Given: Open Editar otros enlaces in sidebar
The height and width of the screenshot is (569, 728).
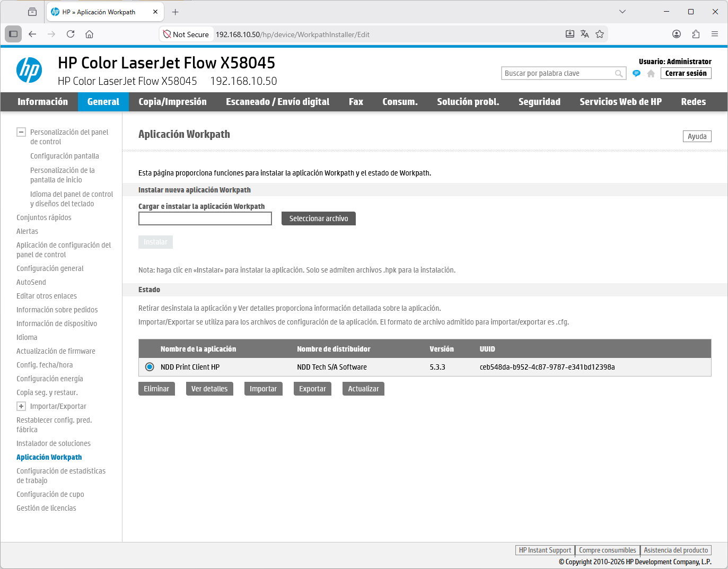Looking at the screenshot, I should pyautogui.click(x=47, y=296).
